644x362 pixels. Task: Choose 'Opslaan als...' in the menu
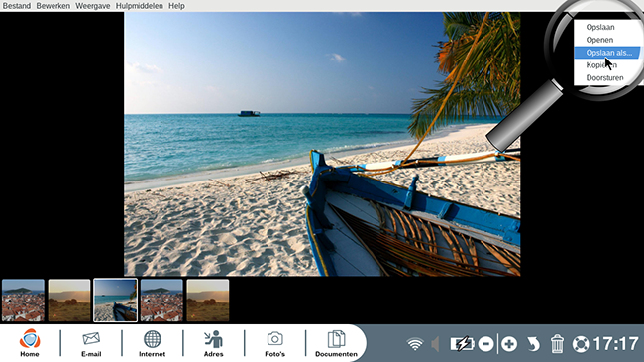(x=607, y=53)
